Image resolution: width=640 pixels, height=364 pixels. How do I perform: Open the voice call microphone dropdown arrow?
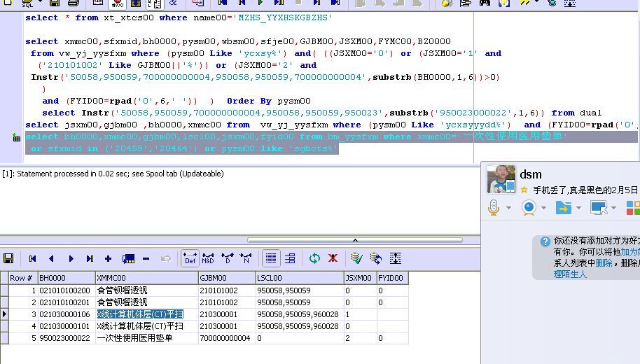tap(509, 208)
